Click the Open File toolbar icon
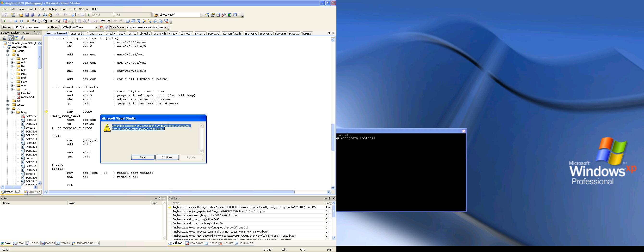 pos(21,15)
